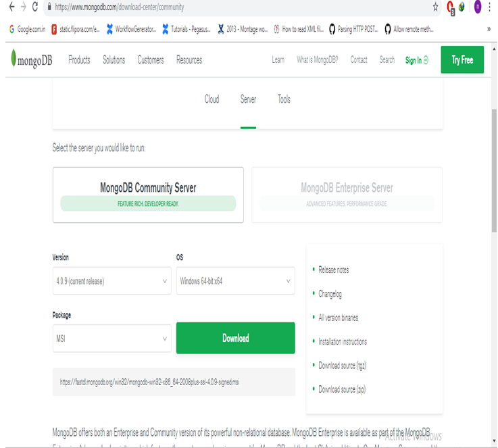Click the scrollbar down arrow

(x=494, y=441)
